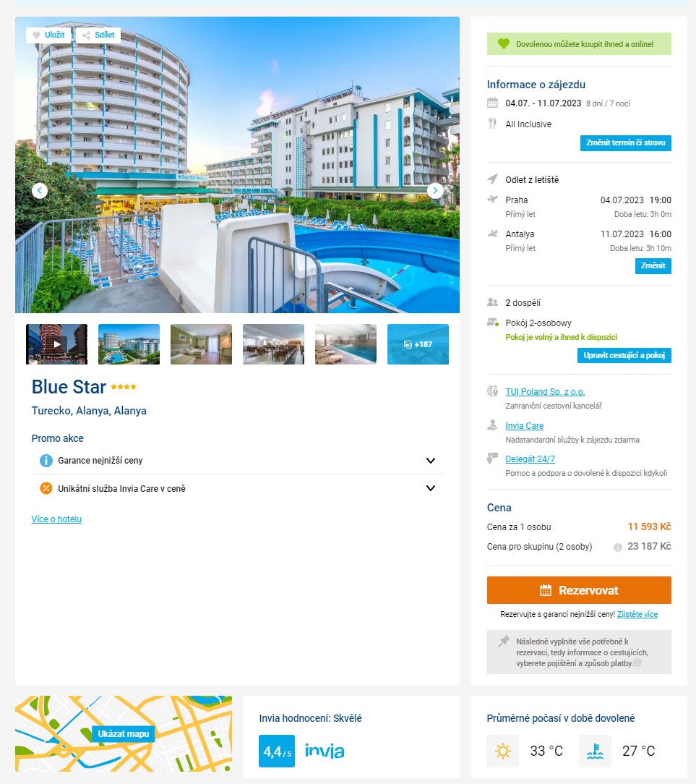696x784 pixels.
Task: Expand Garance nejnižší ceny promo
Action: click(237, 461)
